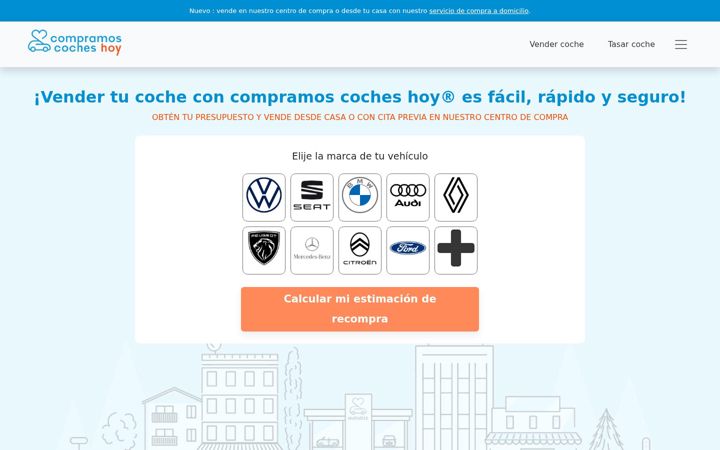Select the Peugeot lion logo
The height and width of the screenshot is (450, 720).
(x=264, y=250)
